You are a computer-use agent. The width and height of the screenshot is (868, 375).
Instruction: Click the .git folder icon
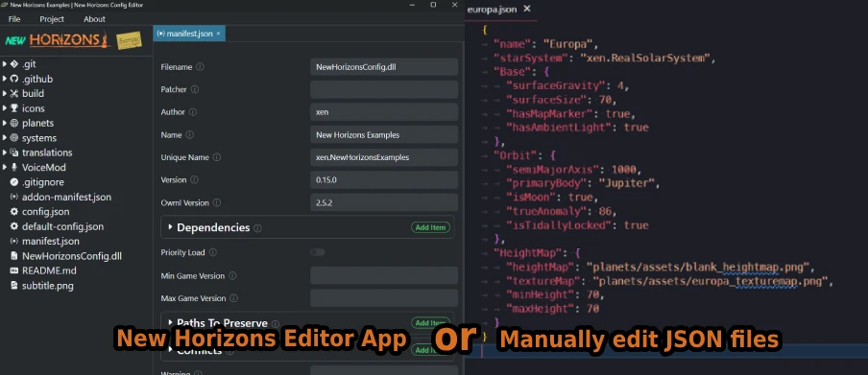coord(13,64)
